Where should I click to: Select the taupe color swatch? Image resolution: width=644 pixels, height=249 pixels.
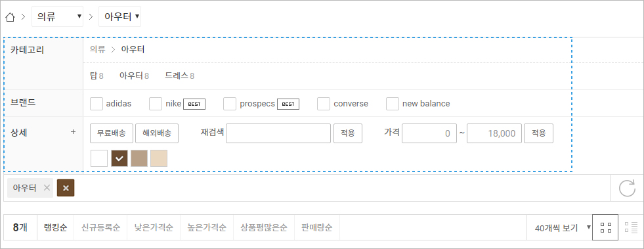point(139,158)
